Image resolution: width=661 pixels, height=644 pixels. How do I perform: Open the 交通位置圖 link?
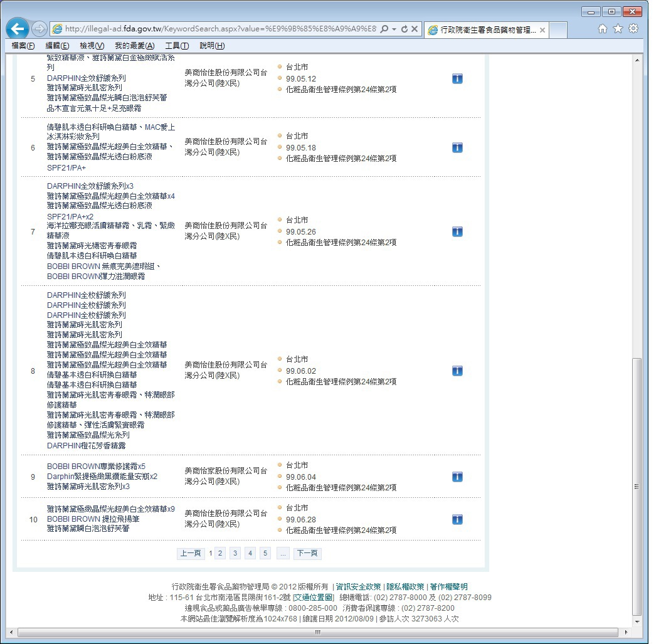click(313, 598)
